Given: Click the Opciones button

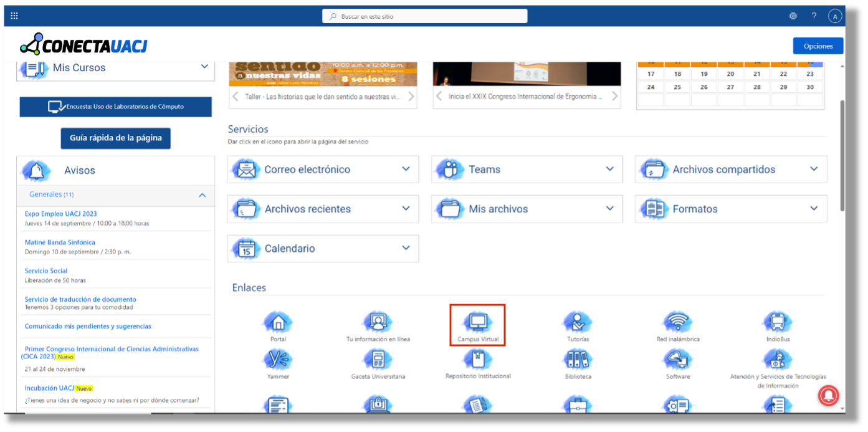Looking at the screenshot, I should 818,46.
